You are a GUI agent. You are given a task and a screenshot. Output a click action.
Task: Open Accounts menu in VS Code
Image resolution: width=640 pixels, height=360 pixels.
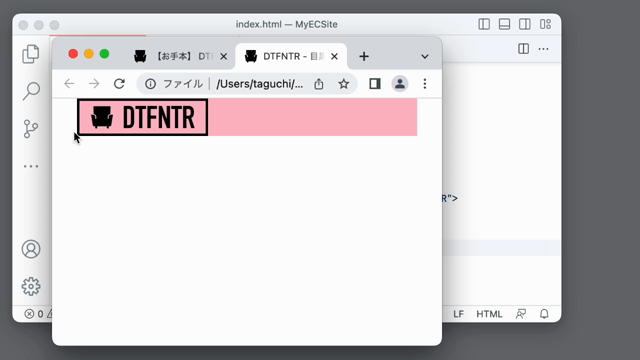click(31, 249)
